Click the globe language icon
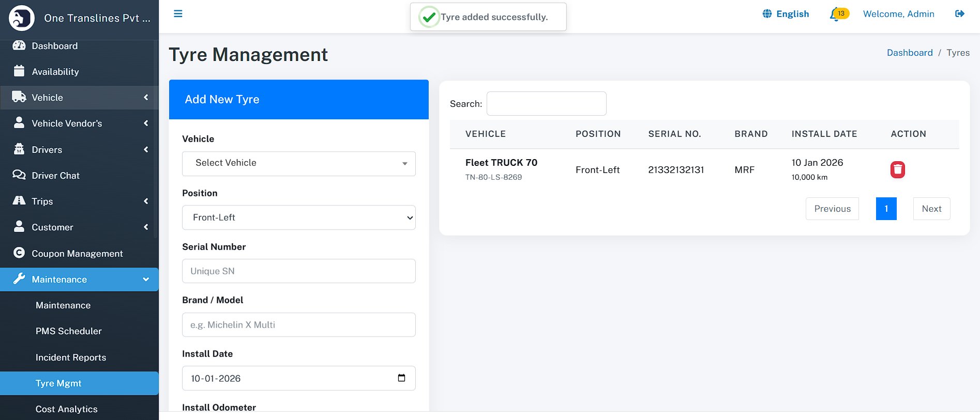980x420 pixels. (767, 14)
